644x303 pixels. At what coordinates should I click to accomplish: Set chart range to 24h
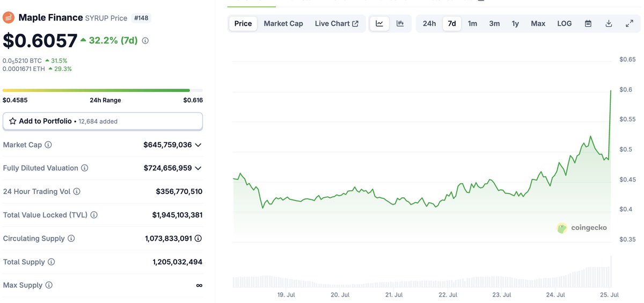tap(429, 24)
